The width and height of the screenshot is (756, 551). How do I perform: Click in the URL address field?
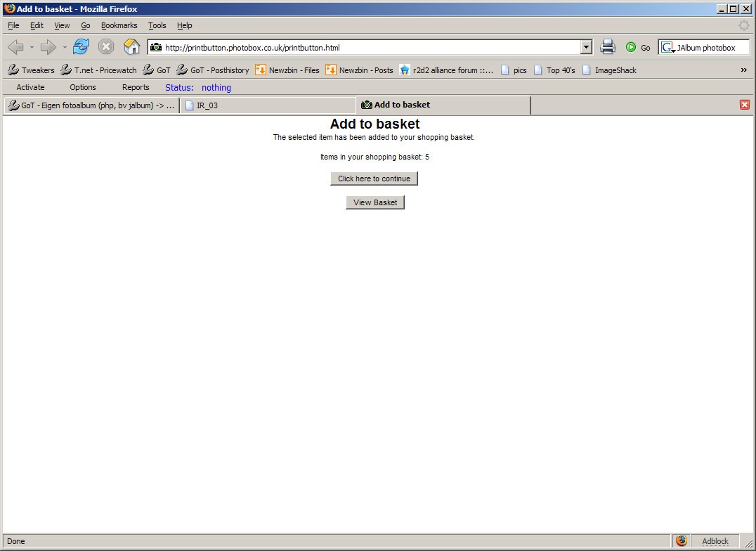click(370, 47)
